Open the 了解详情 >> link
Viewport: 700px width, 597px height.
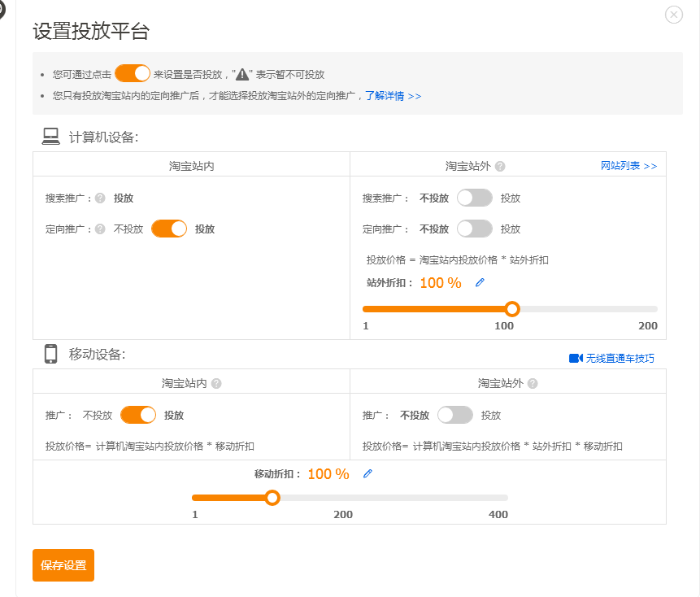(x=393, y=96)
